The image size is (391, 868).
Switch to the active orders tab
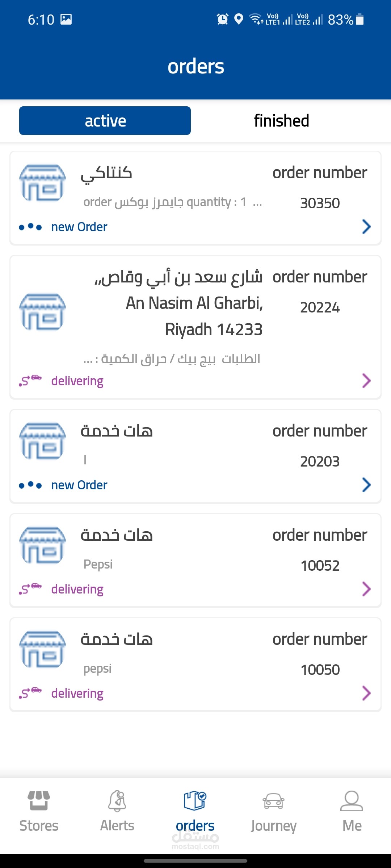point(105,121)
